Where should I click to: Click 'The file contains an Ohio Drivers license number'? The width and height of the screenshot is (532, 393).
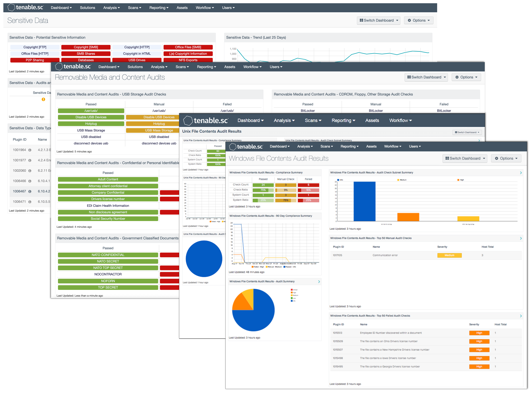(389, 342)
